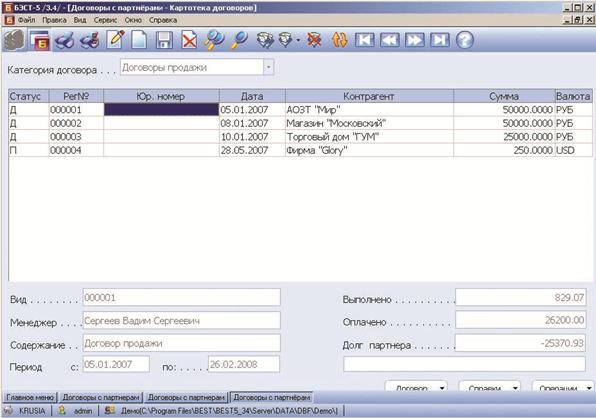Sort by the Сумма column header

[504, 96]
